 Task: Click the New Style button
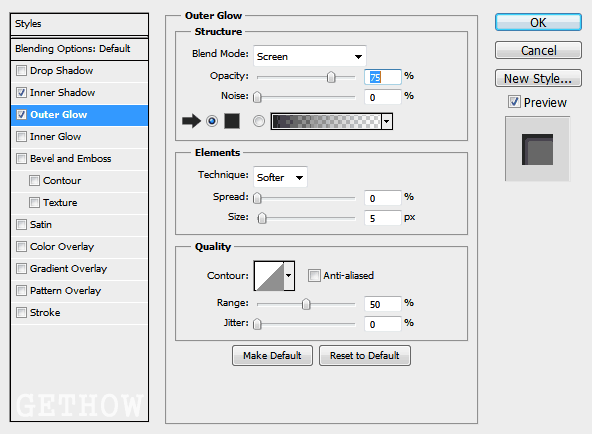tap(538, 78)
